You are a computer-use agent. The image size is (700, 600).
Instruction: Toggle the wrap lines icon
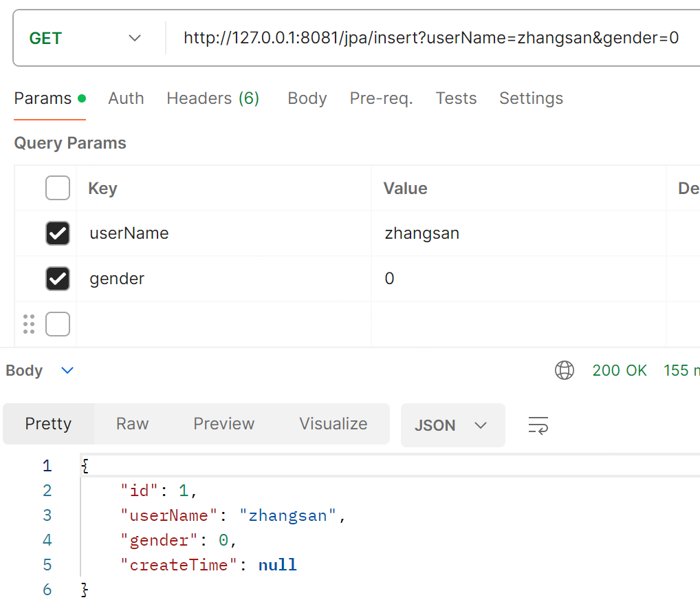coord(538,425)
